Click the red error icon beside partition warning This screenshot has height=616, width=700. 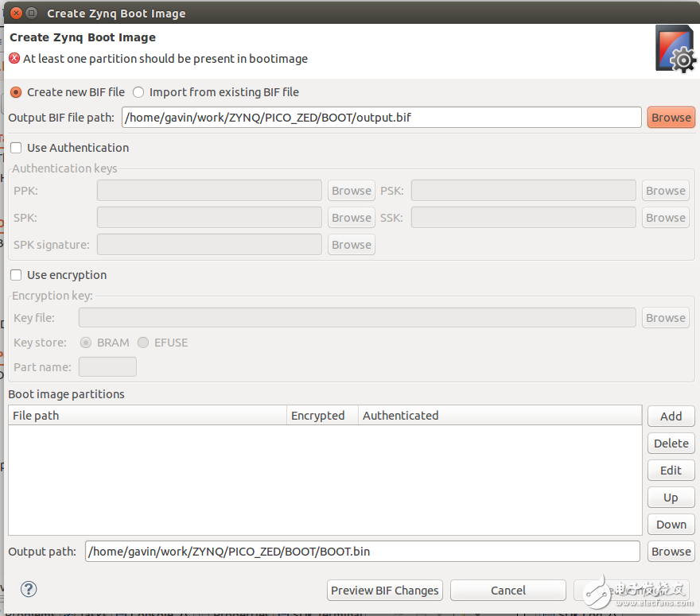(x=14, y=58)
